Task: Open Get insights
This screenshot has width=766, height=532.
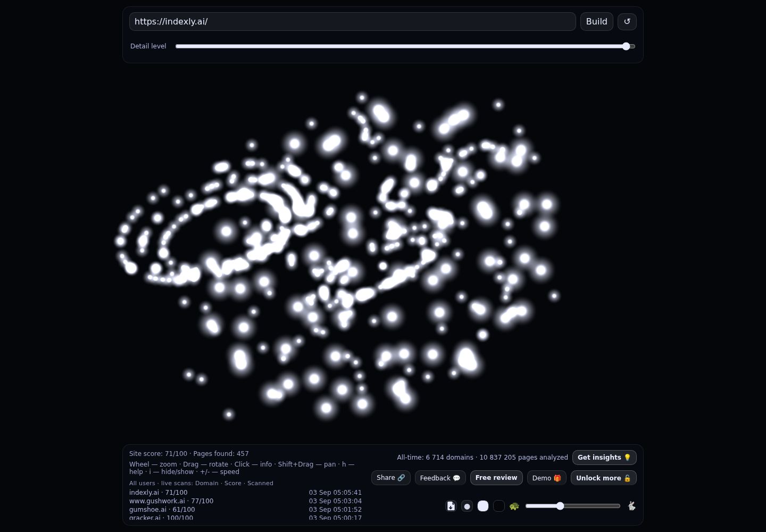Action: pyautogui.click(x=604, y=458)
